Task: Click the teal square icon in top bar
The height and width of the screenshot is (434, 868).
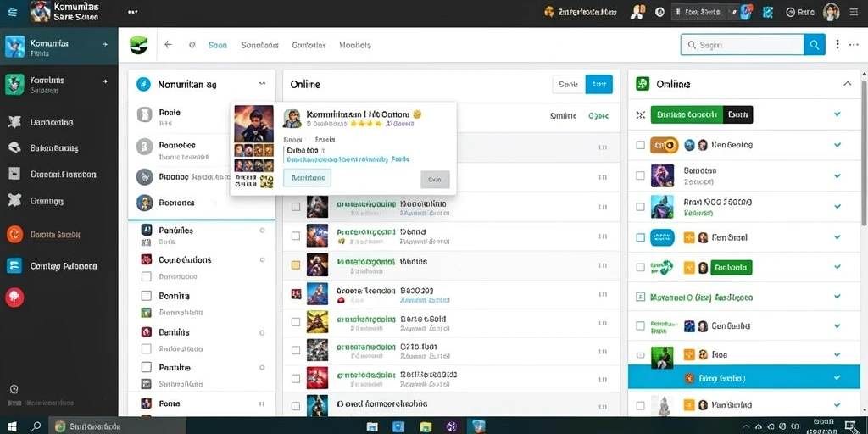Action: [767, 12]
